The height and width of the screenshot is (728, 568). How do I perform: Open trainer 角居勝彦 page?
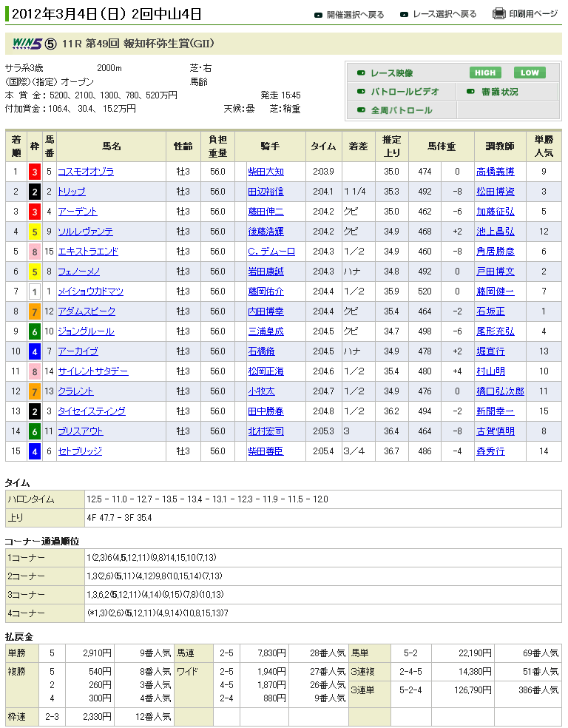point(496,252)
